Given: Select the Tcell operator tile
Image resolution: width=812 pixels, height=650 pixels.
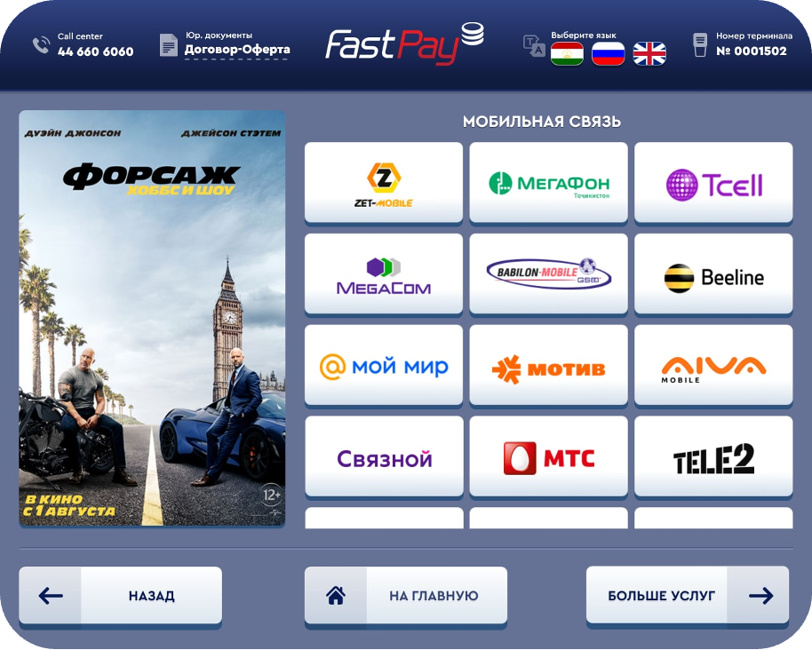Looking at the screenshot, I should click(713, 182).
